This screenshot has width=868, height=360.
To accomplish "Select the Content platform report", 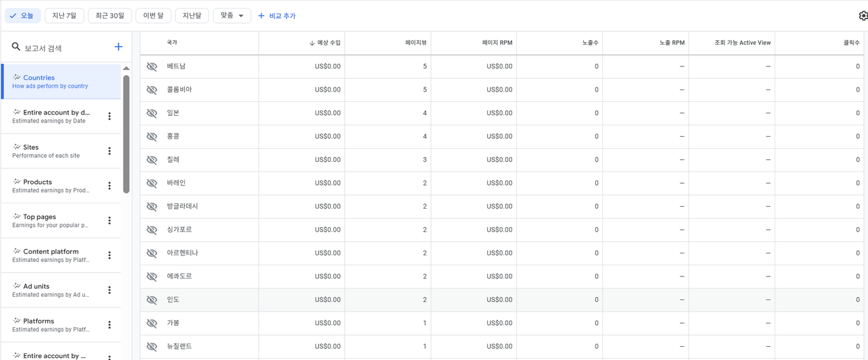I will coord(51,255).
